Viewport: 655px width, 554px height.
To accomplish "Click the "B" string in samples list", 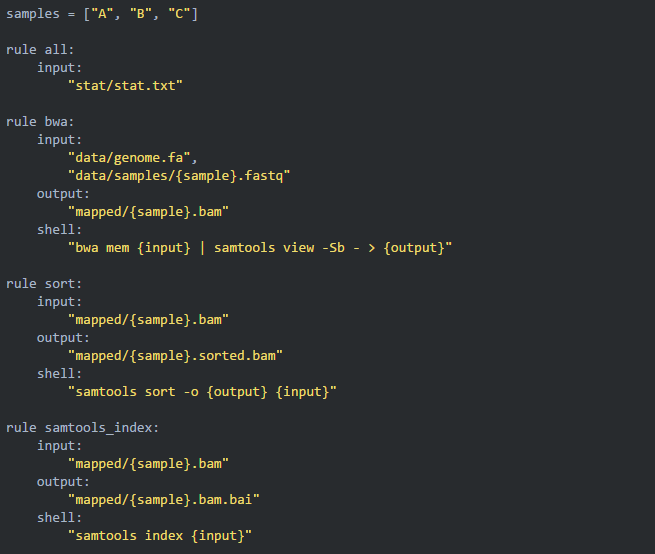I will (140, 14).
